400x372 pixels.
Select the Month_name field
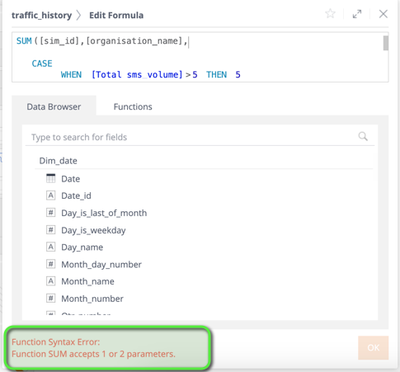[88, 281]
